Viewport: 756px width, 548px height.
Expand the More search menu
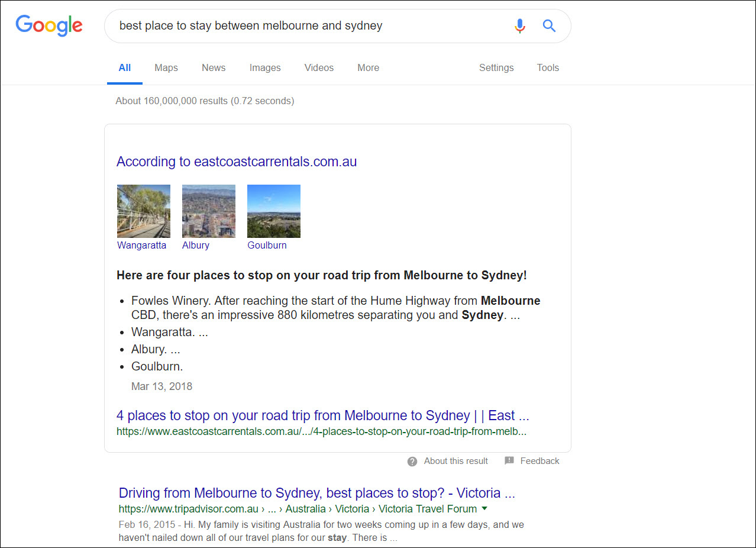(369, 67)
